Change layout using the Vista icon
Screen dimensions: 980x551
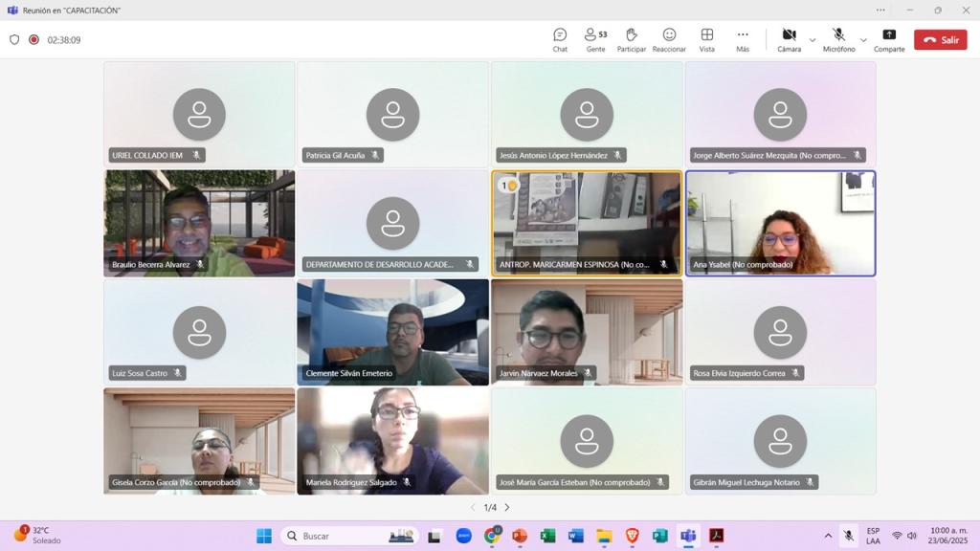[x=706, y=39]
